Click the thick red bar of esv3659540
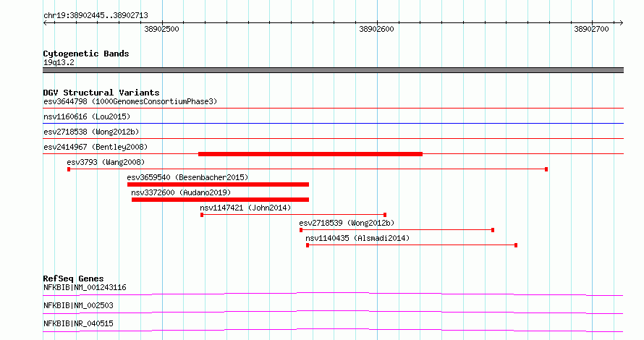The height and width of the screenshot is (340, 644). [218, 184]
